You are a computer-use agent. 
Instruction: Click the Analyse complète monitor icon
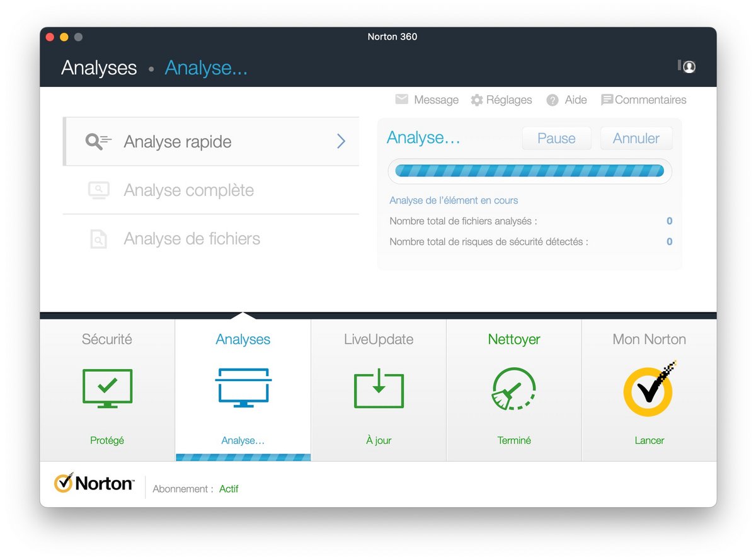98,190
